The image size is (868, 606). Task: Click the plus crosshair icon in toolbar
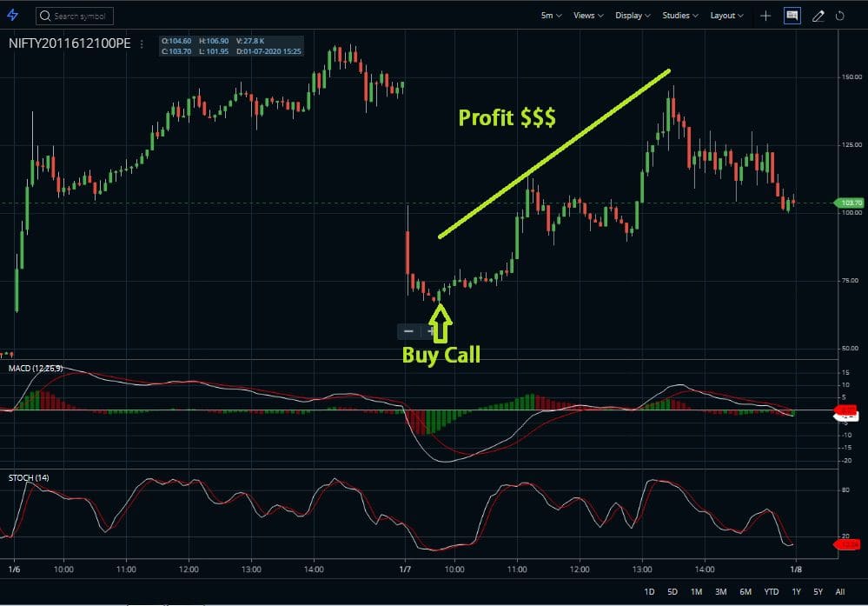765,16
